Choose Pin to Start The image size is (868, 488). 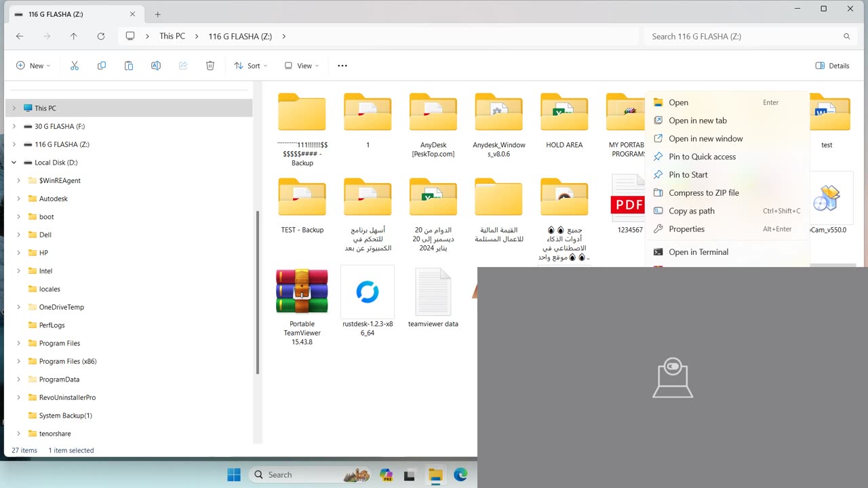(727, 175)
